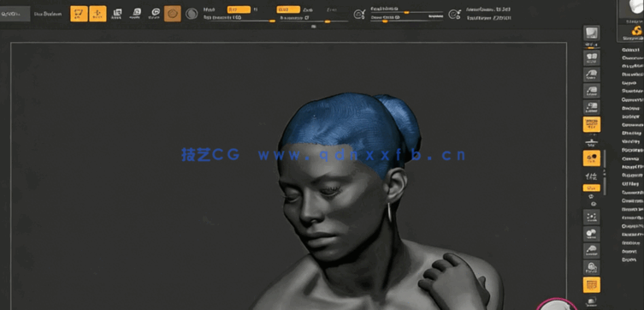This screenshot has height=310, width=644.
Task: Switch to the Move transform icon
Action: coord(117,14)
